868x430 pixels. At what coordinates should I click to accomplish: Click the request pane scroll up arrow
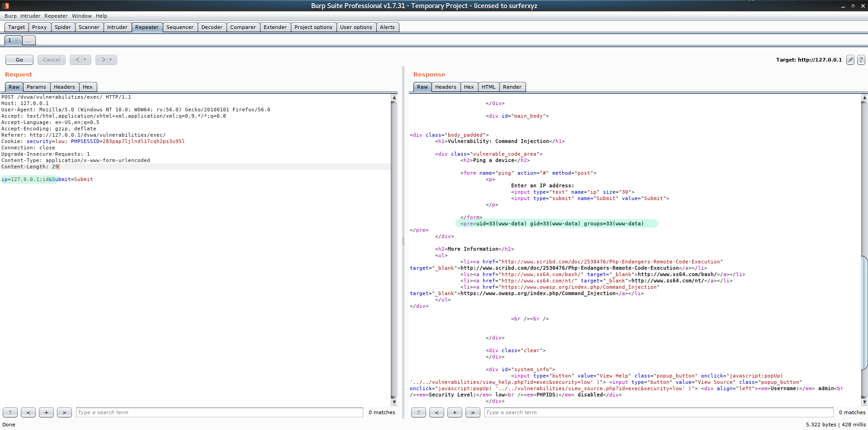(394, 97)
